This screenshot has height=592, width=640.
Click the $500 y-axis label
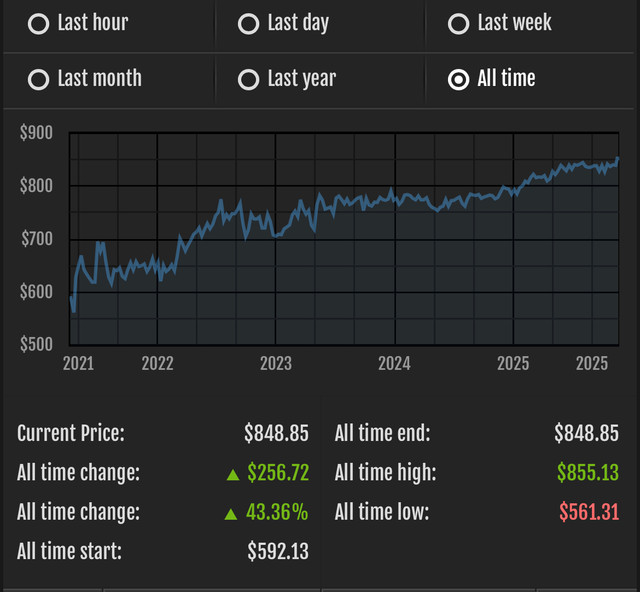click(36, 344)
